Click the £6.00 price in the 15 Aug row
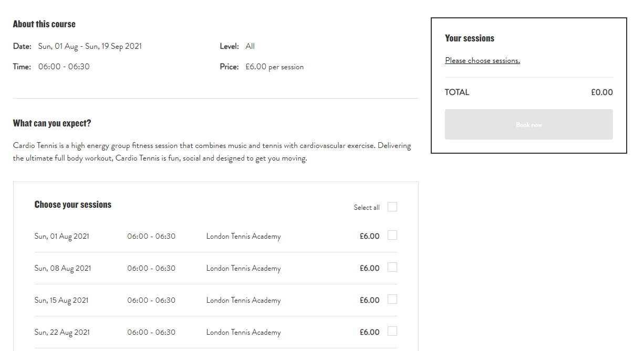 (x=369, y=300)
